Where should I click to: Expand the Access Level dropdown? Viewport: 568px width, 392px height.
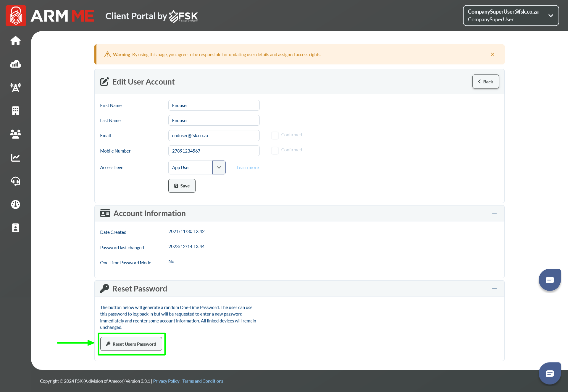tap(219, 168)
